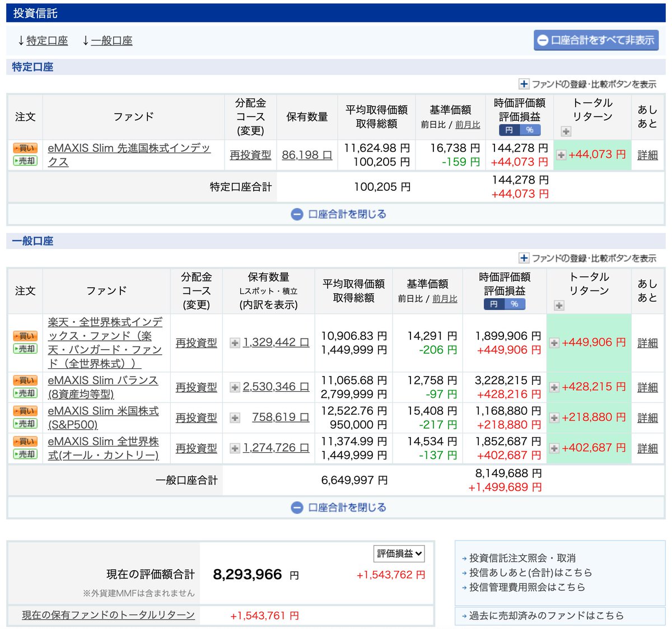This screenshot has height=629, width=672.
Task: Click the minus circle icon in 特定口座 口座合計を閉じる
Action: [297, 214]
